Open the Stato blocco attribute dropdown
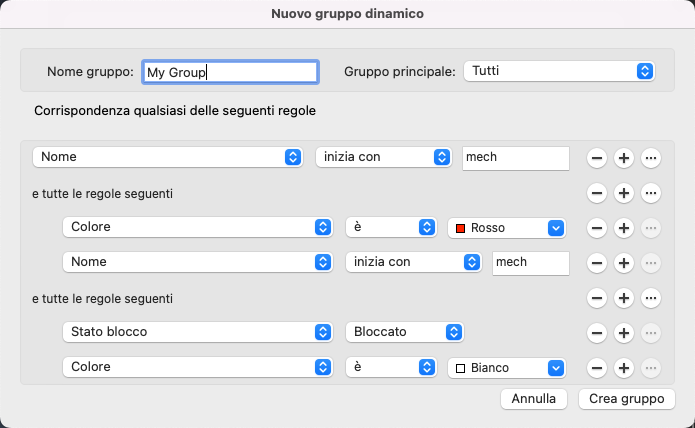The height and width of the screenshot is (428, 695). (197, 332)
